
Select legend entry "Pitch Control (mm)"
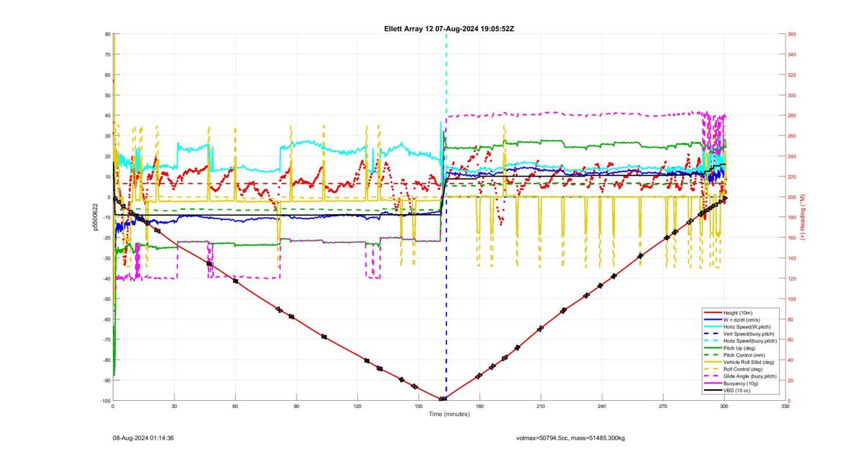pyautogui.click(x=744, y=355)
